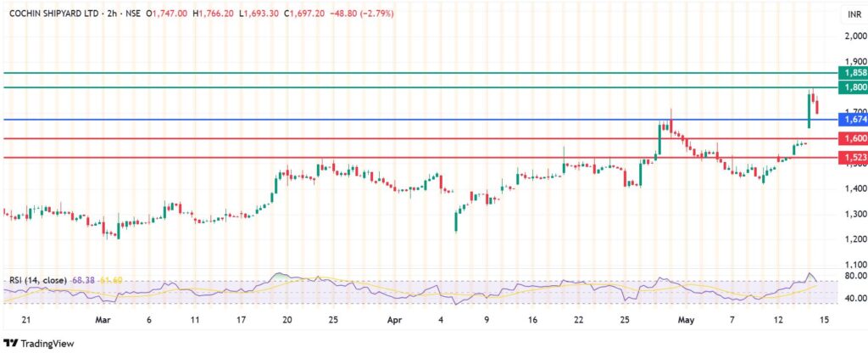The image size is (868, 353).
Task: Click the TradingView logo icon
Action: coord(10,342)
